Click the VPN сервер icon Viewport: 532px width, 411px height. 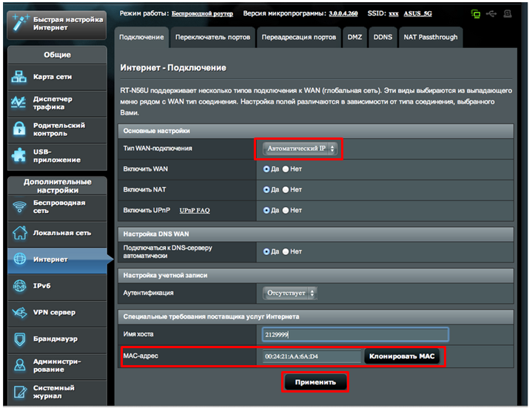point(20,312)
